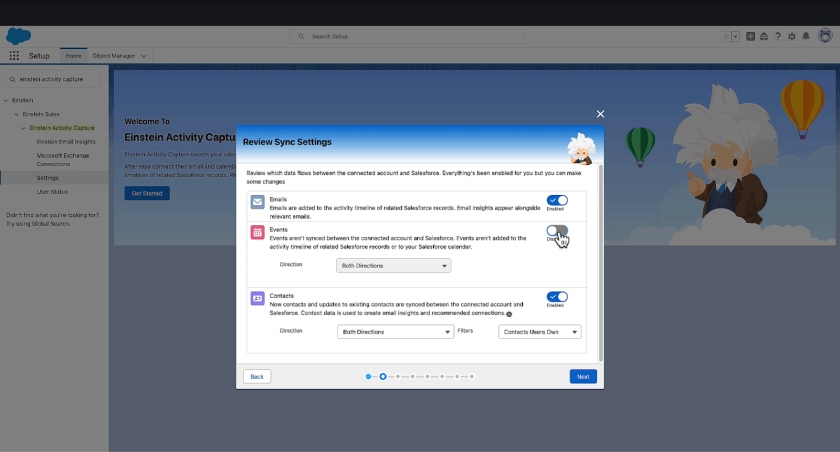Click the Search Setup magnifier icon
The height and width of the screenshot is (452, 840).
[301, 36]
